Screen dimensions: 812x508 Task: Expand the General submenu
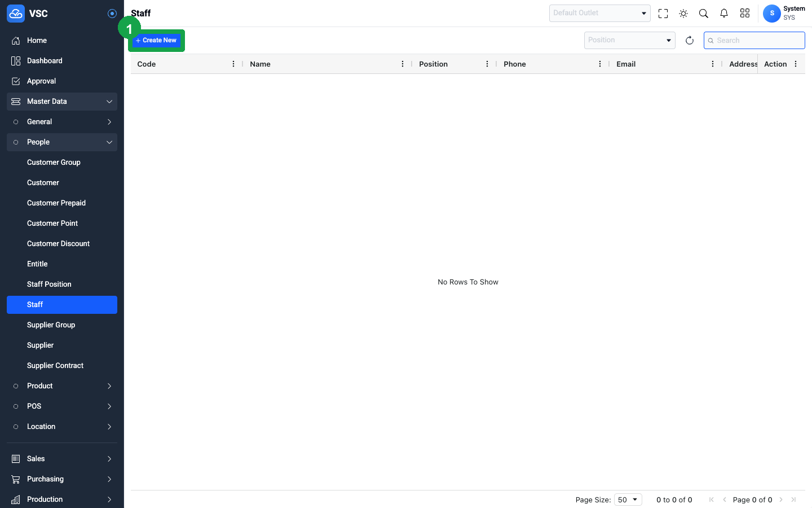click(x=62, y=122)
